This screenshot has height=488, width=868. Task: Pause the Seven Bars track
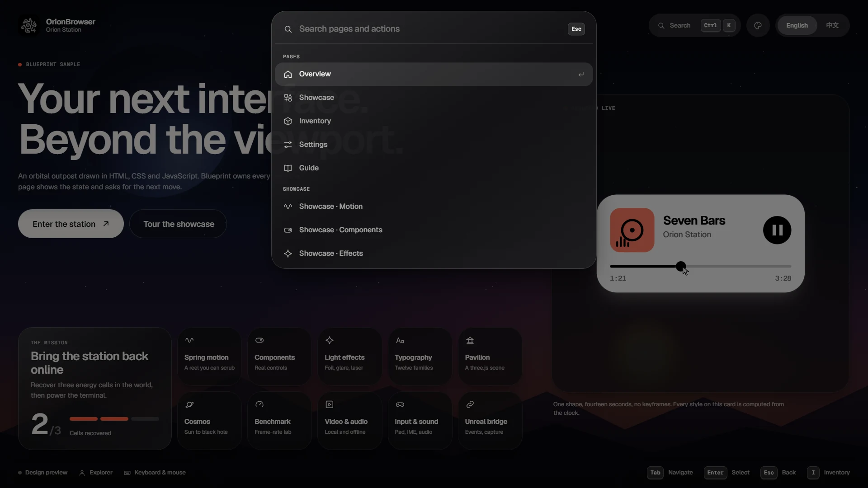point(777,230)
